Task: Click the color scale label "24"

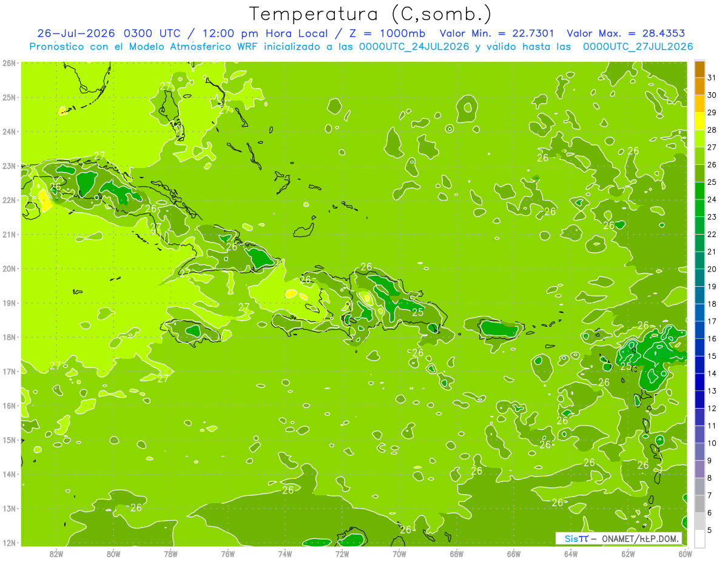Action: click(712, 199)
